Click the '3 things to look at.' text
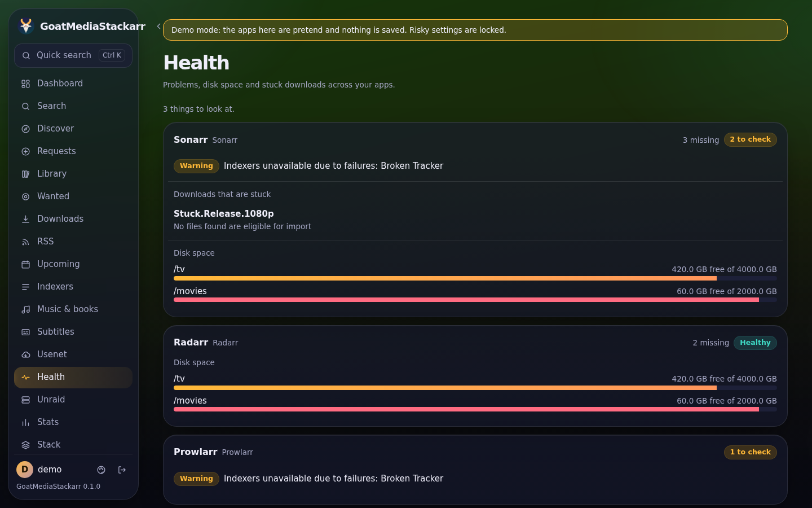812x508 pixels. pos(198,109)
